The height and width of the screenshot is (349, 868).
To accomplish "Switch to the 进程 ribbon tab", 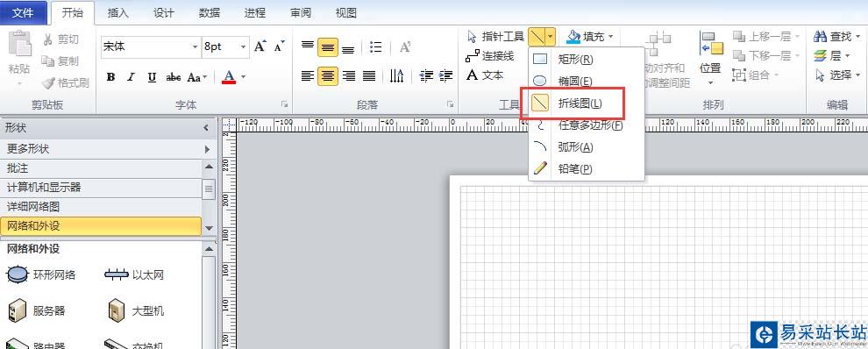I will coord(255,13).
